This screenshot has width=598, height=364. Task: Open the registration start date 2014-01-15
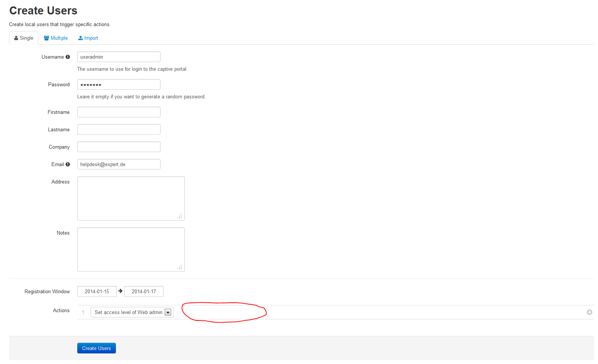[x=97, y=292]
